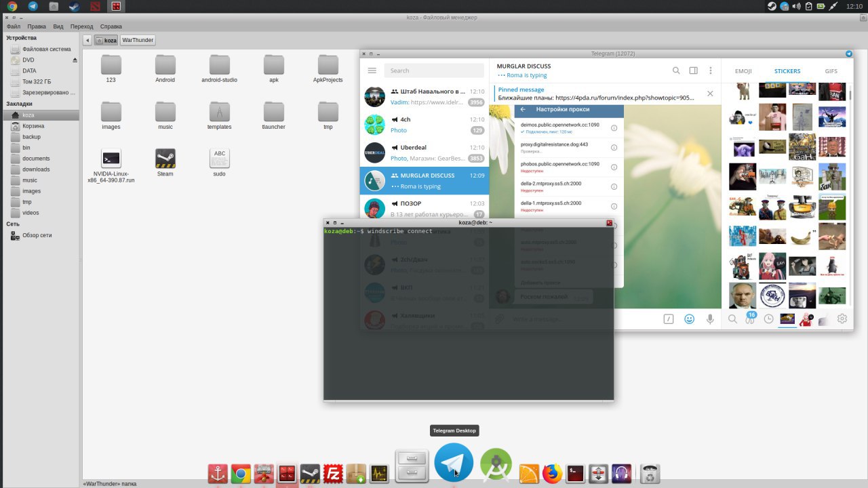The image size is (868, 488).
Task: Select the templates folder
Action: (219, 115)
